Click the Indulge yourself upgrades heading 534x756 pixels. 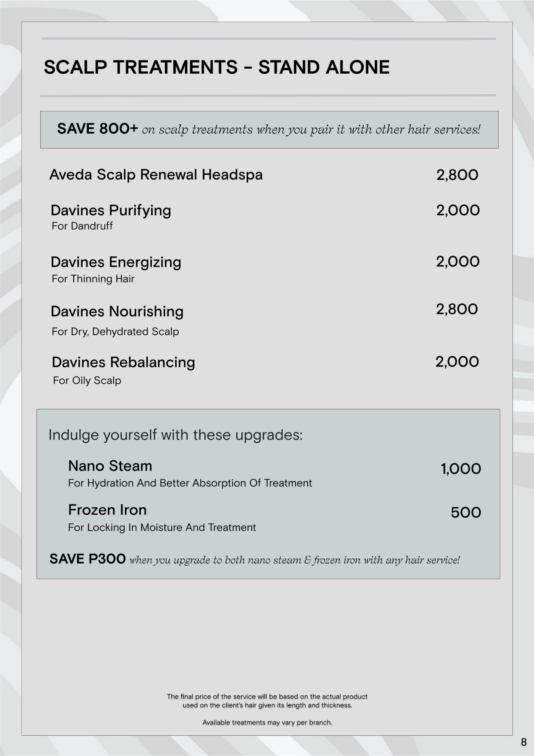coord(176,435)
